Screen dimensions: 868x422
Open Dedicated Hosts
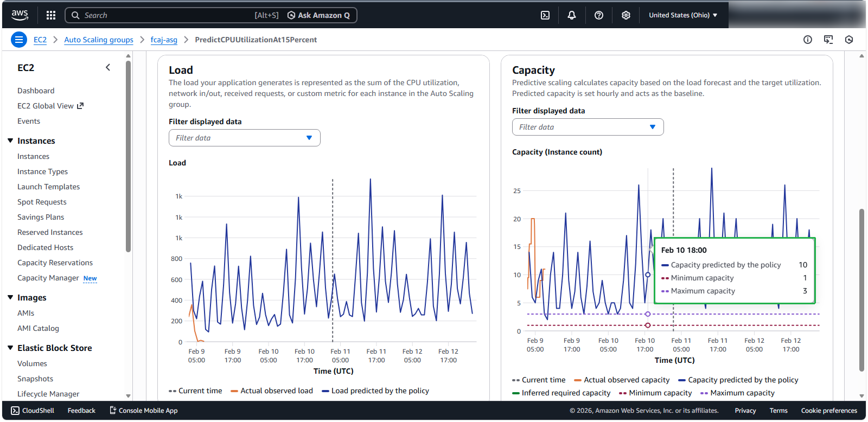pos(45,247)
